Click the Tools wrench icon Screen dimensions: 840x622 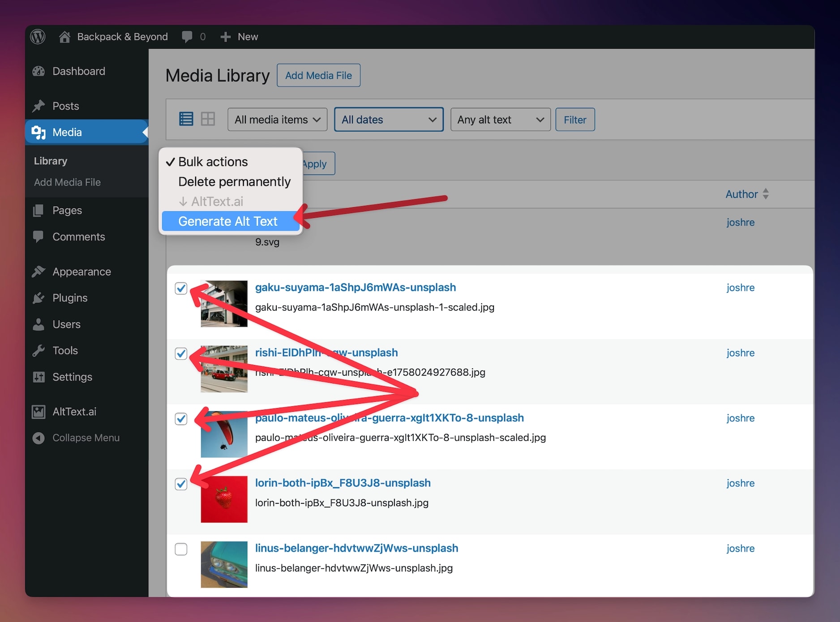tap(39, 351)
